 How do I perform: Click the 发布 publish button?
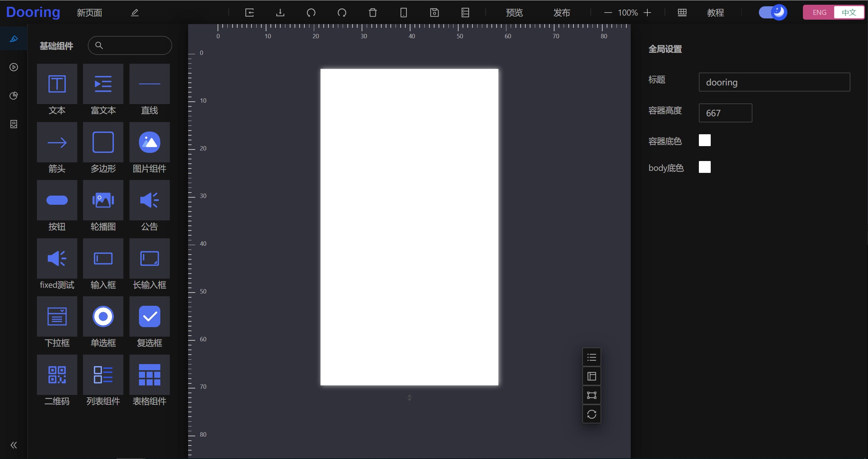[562, 13]
